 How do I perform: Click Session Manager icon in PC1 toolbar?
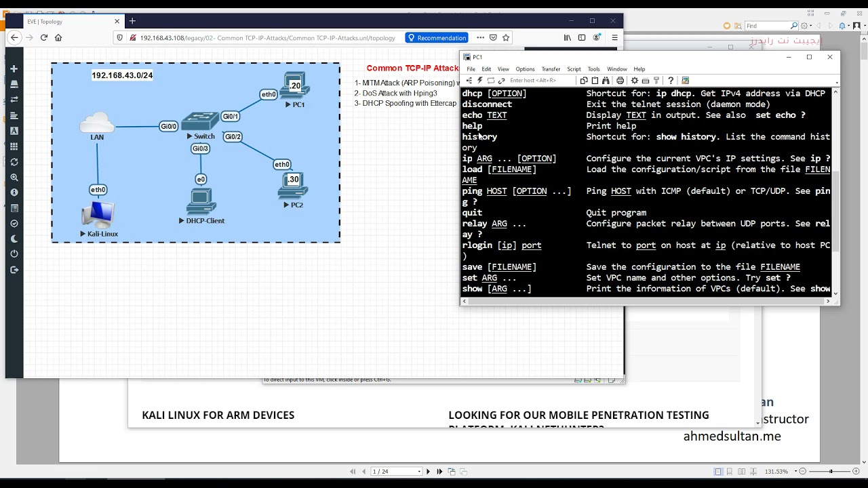coord(469,81)
